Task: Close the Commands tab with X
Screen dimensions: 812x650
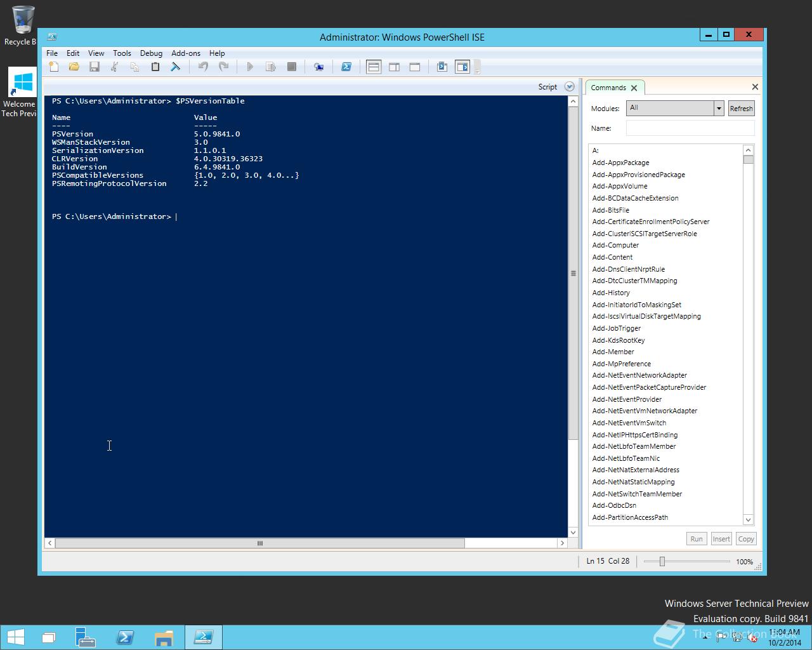Action: click(634, 88)
